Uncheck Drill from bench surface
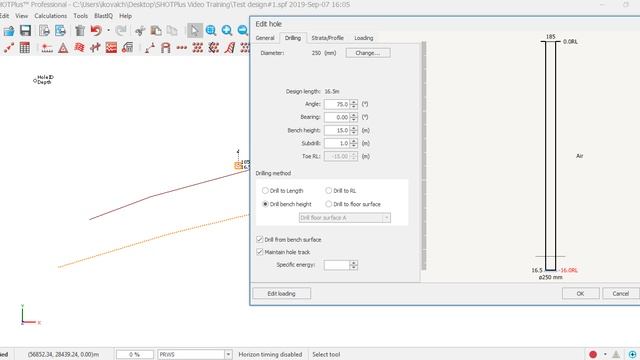The width and height of the screenshot is (640, 360). click(260, 239)
